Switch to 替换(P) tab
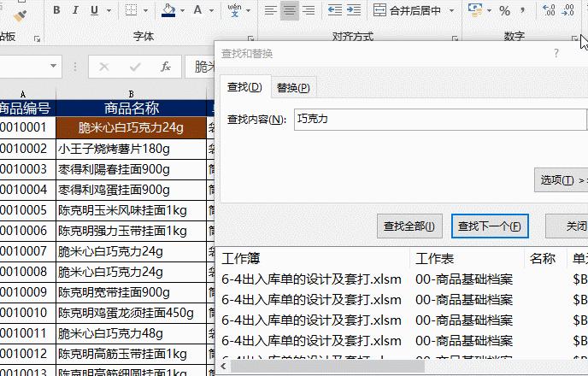Viewport: 588px width, 376px height. [293, 88]
